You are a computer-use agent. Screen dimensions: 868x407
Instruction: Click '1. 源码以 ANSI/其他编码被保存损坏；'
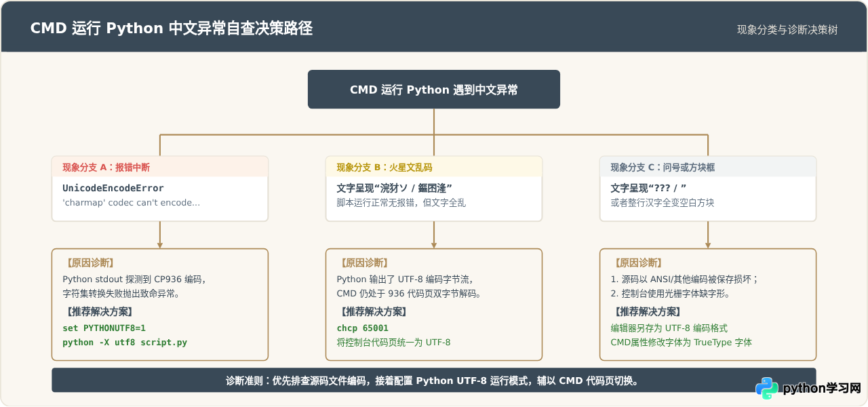point(685,279)
